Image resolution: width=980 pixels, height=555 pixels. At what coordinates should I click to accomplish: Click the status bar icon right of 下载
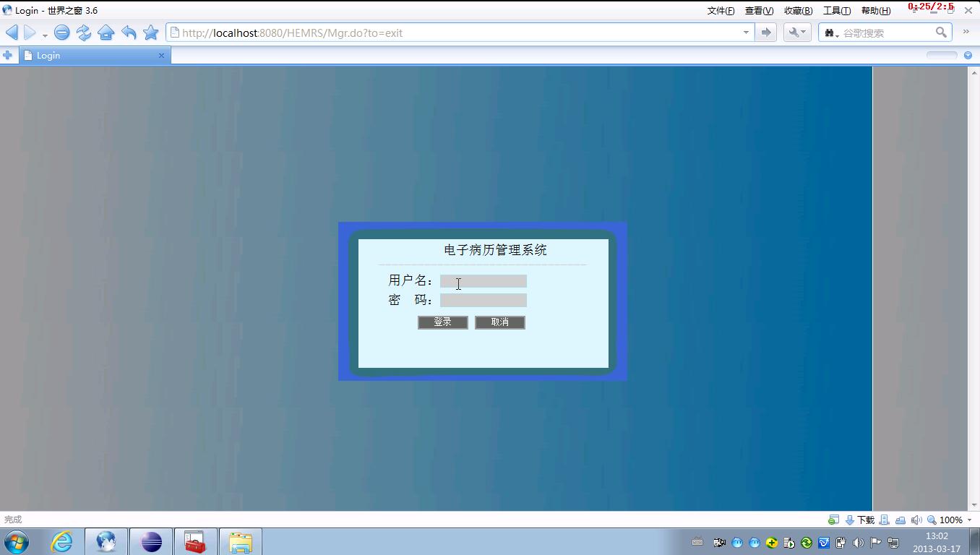[x=885, y=520]
